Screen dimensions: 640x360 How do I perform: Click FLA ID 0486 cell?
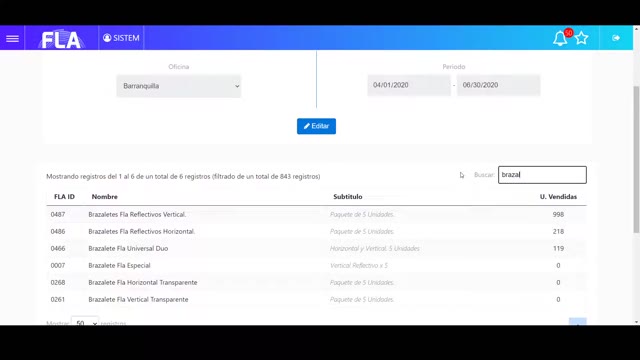click(x=58, y=231)
